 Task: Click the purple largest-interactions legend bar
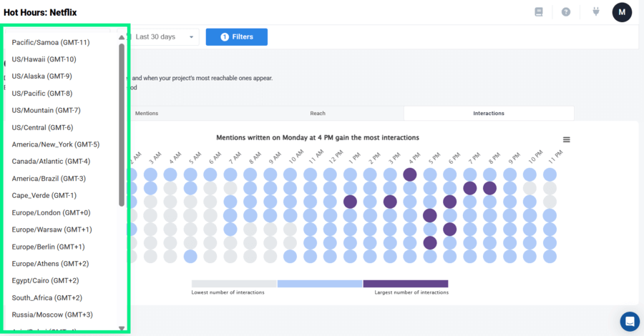pos(406,284)
